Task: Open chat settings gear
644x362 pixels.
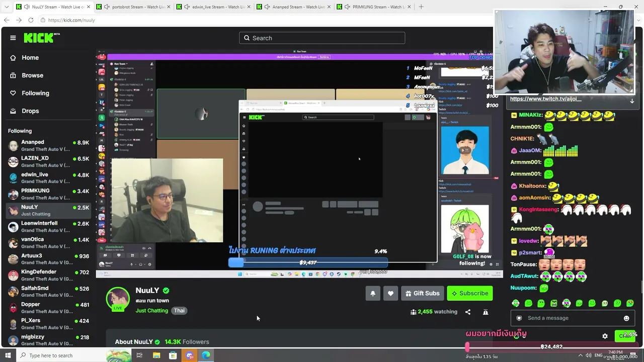Action: pyautogui.click(x=605, y=336)
